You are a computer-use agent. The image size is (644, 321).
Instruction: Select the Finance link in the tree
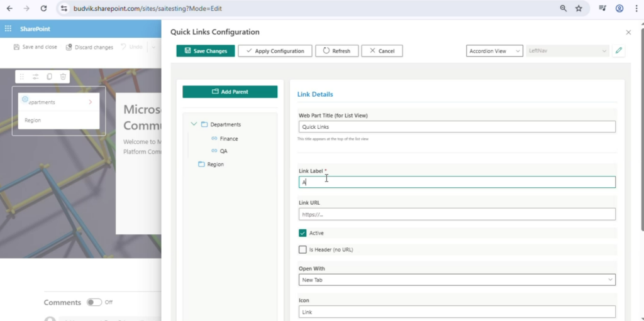click(x=228, y=138)
